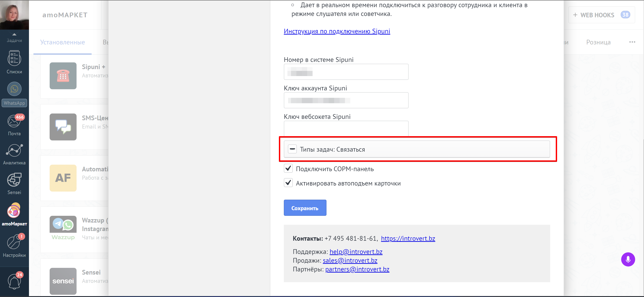Open the AF Automation widget icon

tap(63, 178)
